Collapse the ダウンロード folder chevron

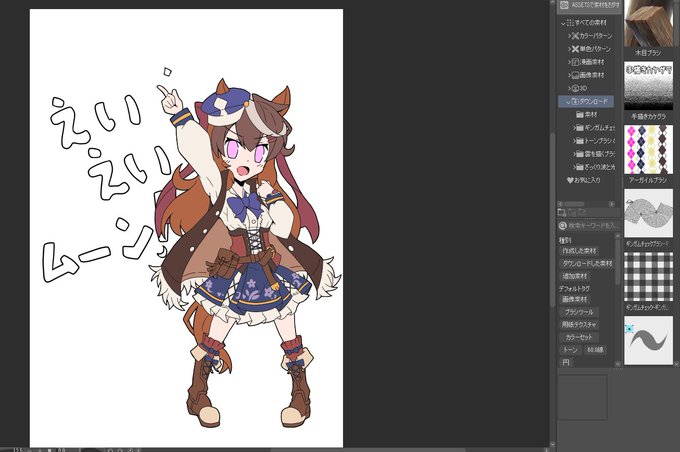(x=568, y=102)
